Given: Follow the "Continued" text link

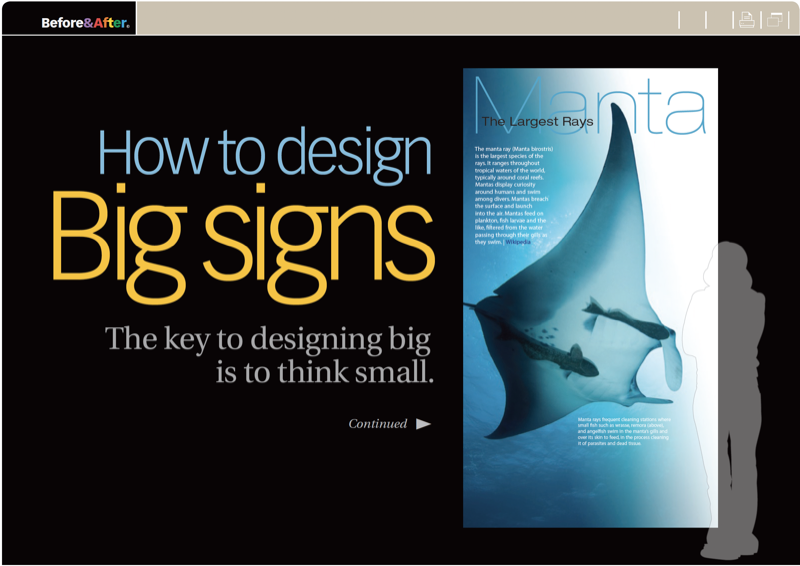Looking at the screenshot, I should point(377,424).
